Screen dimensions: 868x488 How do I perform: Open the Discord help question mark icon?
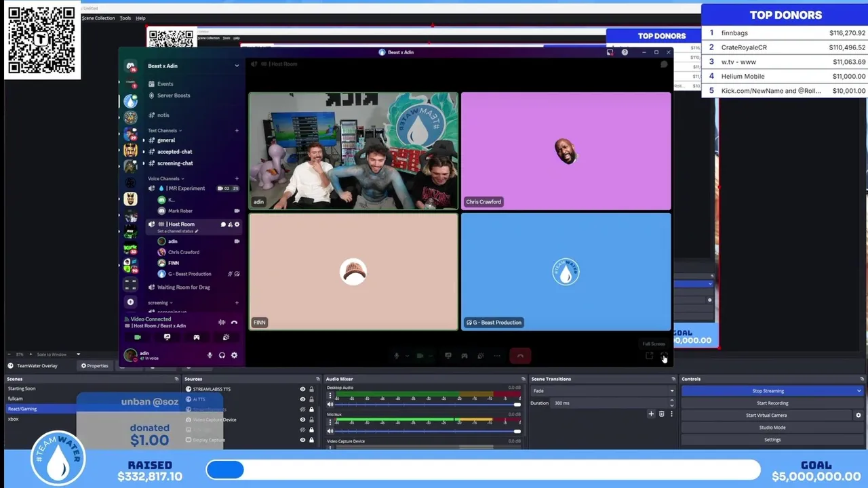(625, 52)
